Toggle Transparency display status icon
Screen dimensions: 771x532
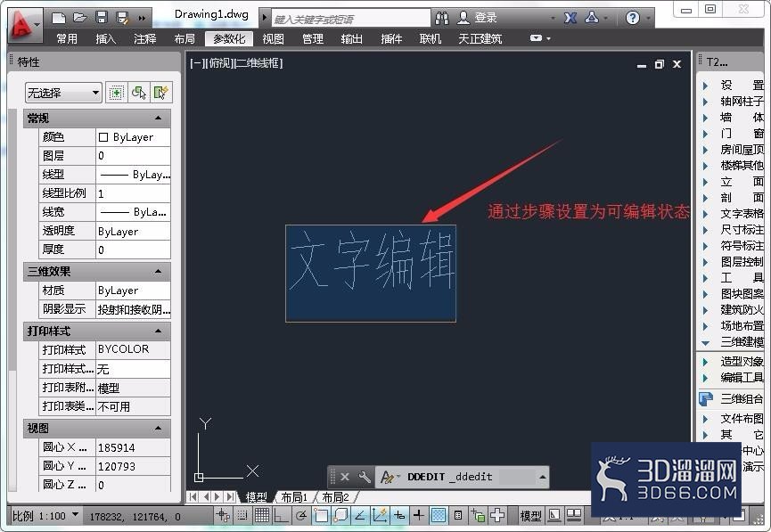pyautogui.click(x=439, y=515)
